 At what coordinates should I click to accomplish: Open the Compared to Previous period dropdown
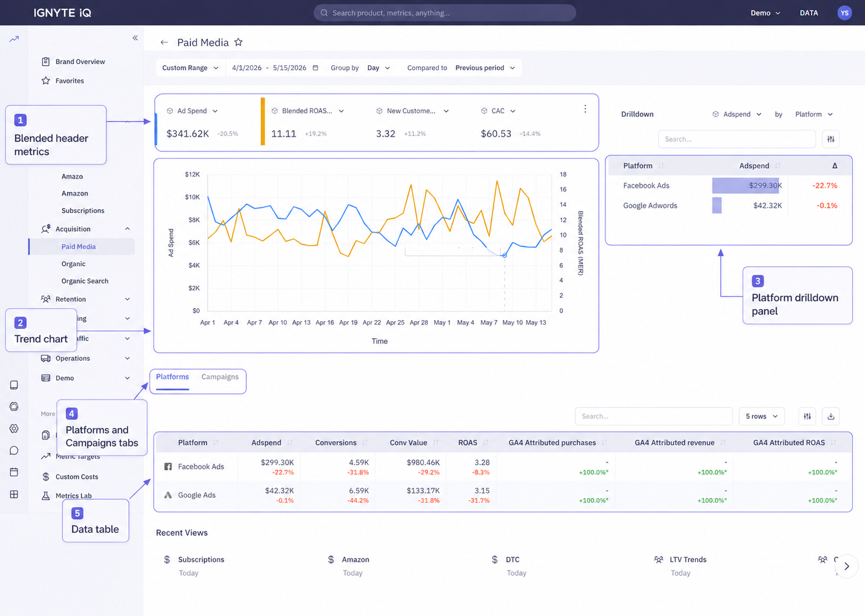tap(485, 68)
